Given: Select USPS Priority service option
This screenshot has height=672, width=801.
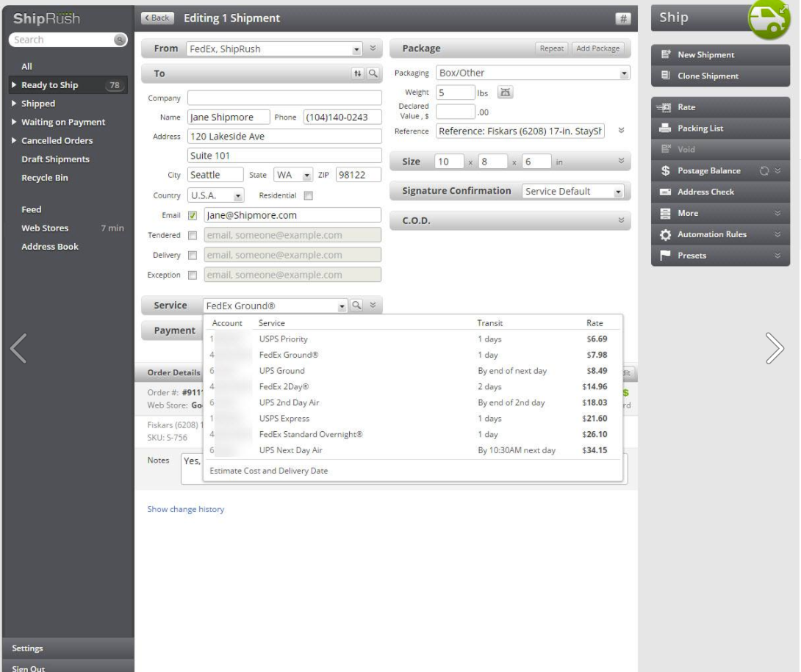Looking at the screenshot, I should [x=413, y=339].
